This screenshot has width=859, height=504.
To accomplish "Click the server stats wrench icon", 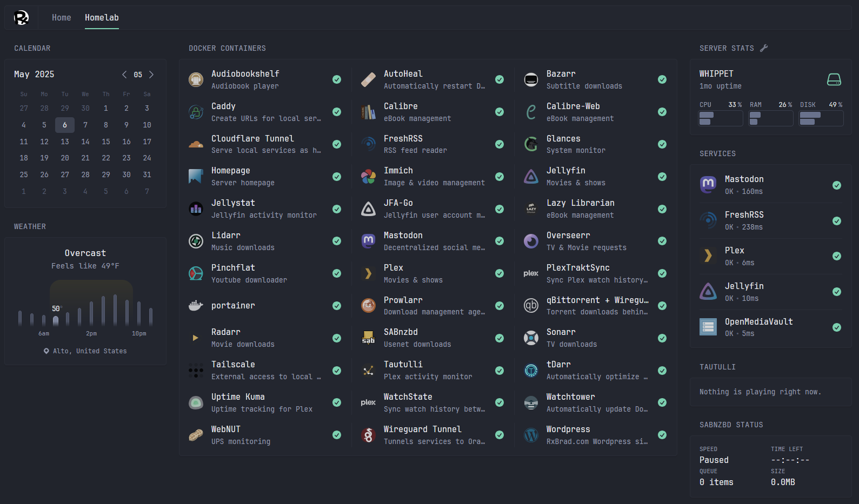I will [x=764, y=48].
